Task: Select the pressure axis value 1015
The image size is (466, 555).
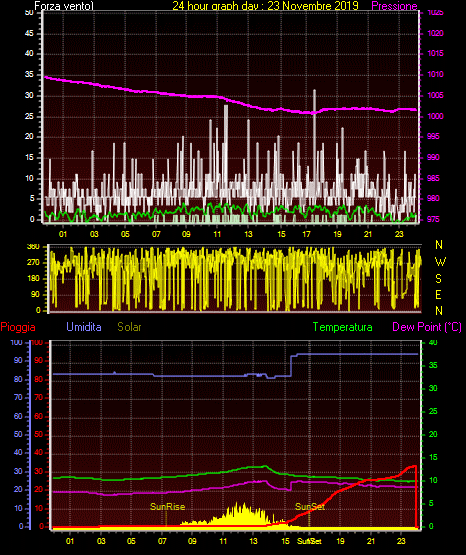Action: pyautogui.click(x=435, y=53)
